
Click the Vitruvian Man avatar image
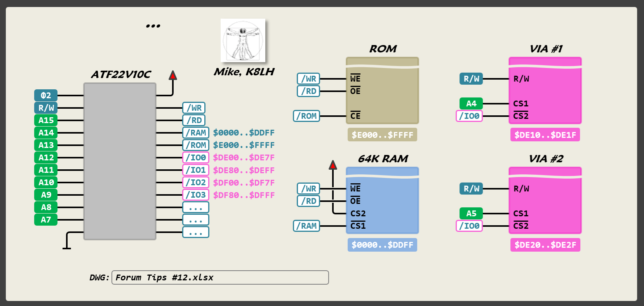coord(243,40)
